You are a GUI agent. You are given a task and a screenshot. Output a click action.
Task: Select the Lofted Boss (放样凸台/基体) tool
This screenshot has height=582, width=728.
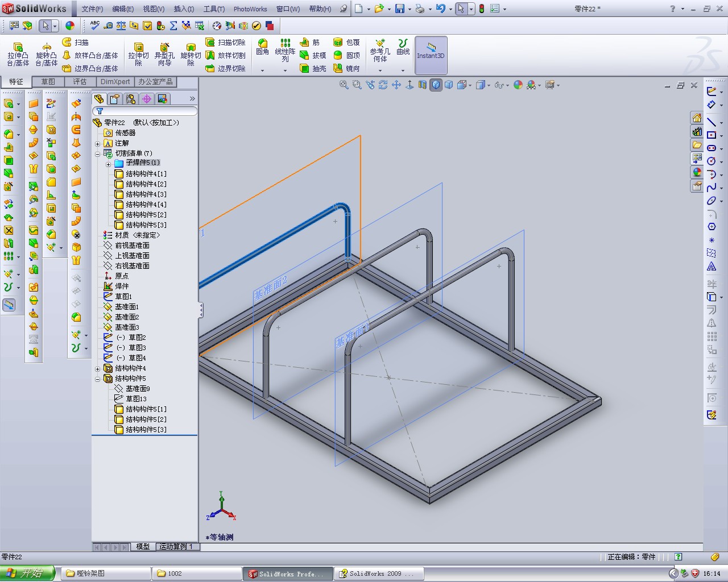tap(90, 56)
